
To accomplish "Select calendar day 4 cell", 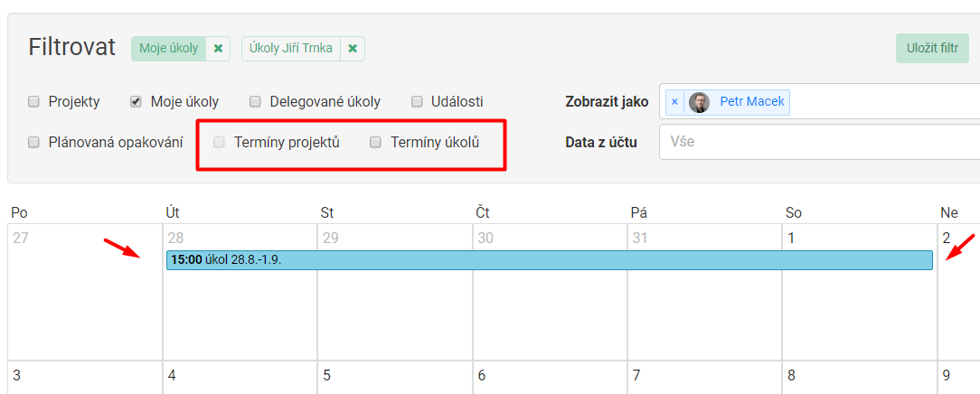I will [x=240, y=378].
